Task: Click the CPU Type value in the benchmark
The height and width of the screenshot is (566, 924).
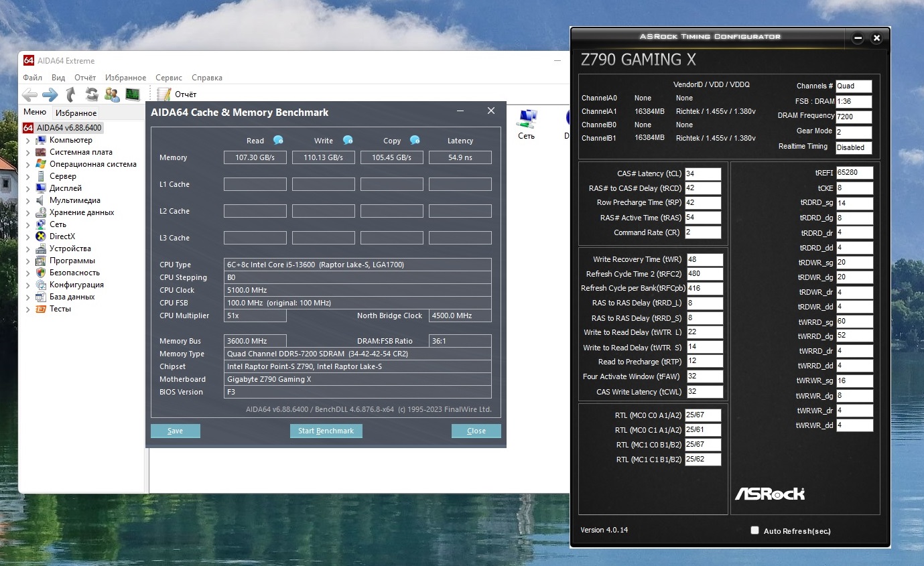Action: coord(358,265)
